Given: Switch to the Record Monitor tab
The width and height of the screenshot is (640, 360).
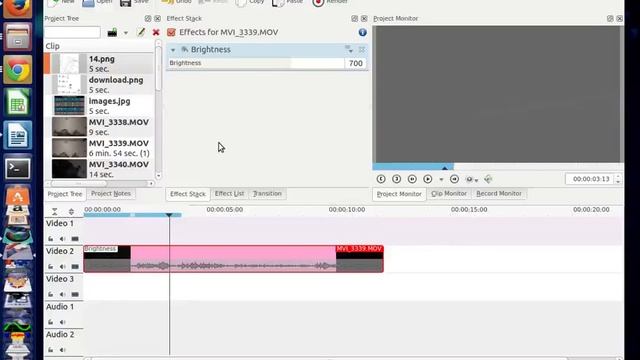Looking at the screenshot, I should point(499,193).
